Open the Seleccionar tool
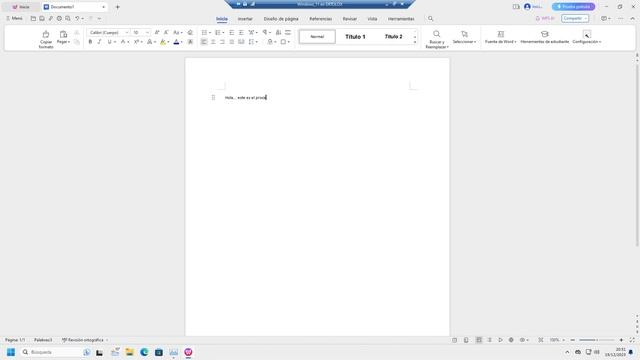Image resolution: width=640 pixels, height=360 pixels. pyautogui.click(x=464, y=37)
